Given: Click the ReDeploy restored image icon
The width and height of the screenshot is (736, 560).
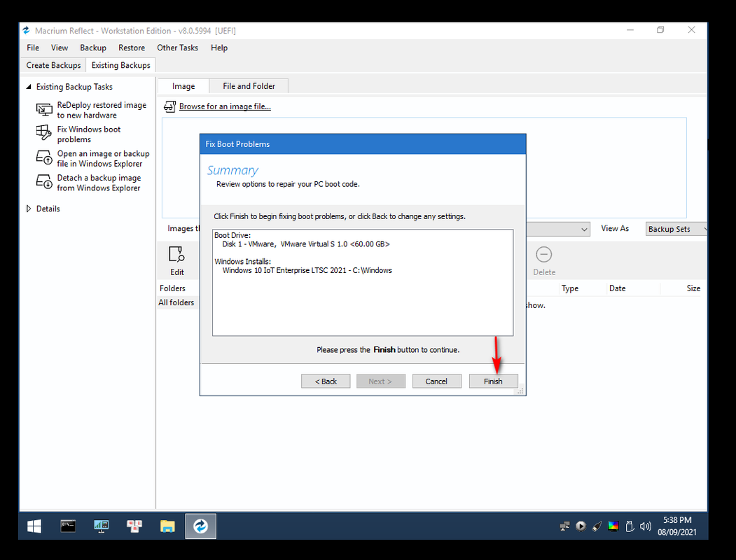Looking at the screenshot, I should click(44, 110).
